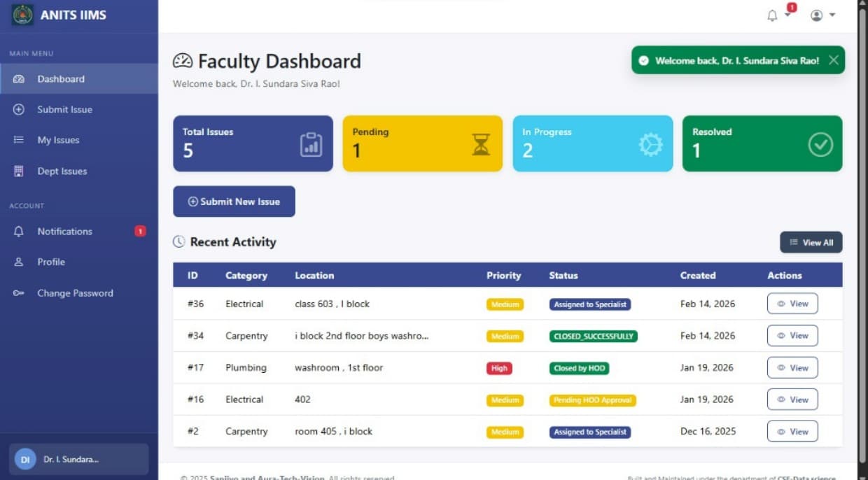868x480 pixels.
Task: View issue #36 details
Action: [x=792, y=304]
